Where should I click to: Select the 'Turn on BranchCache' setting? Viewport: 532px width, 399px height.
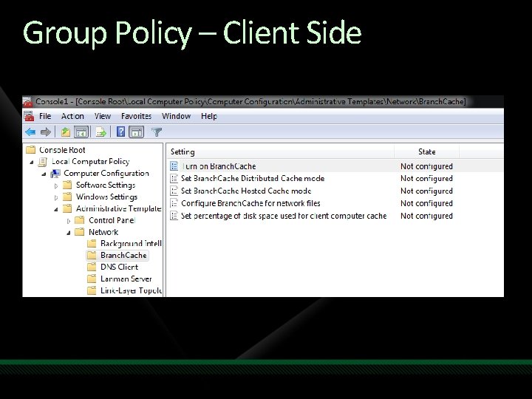coord(219,166)
